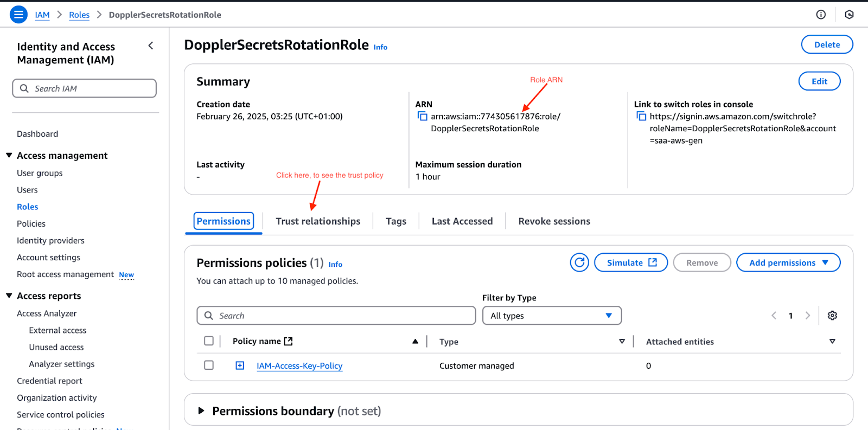Click the Edit button in Summary
The height and width of the screenshot is (430, 868).
(819, 81)
